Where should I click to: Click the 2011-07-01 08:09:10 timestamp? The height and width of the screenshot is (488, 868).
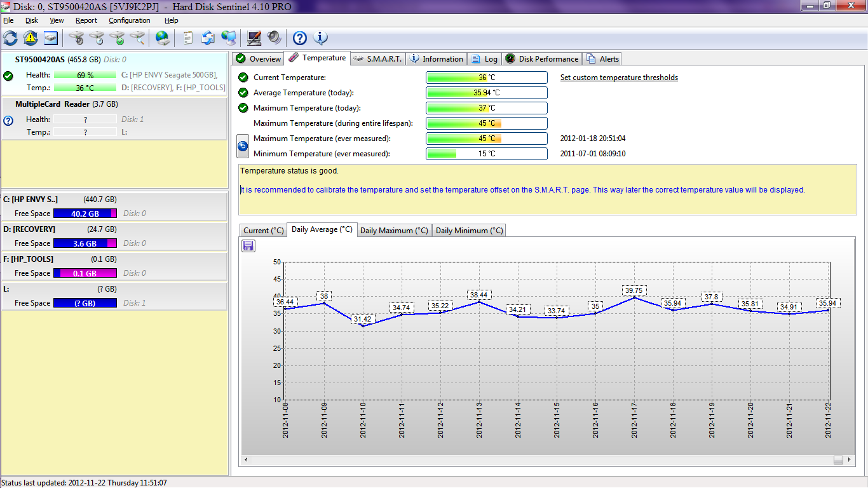tap(593, 154)
